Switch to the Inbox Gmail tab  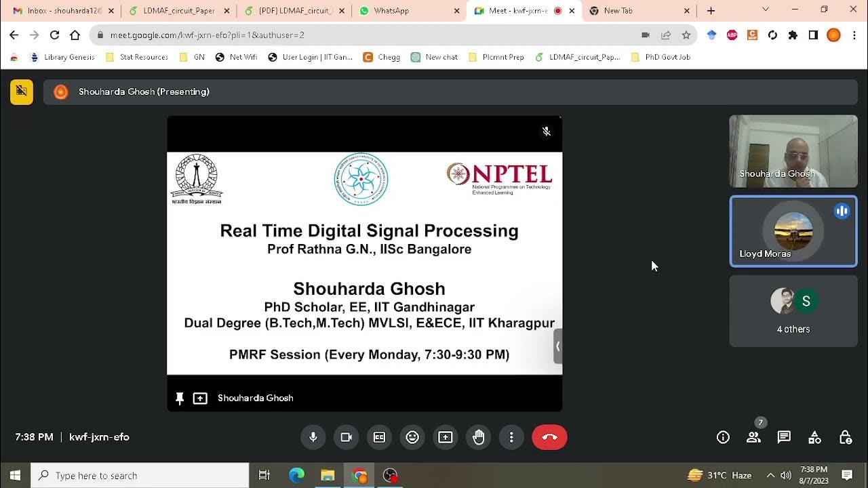(x=62, y=11)
